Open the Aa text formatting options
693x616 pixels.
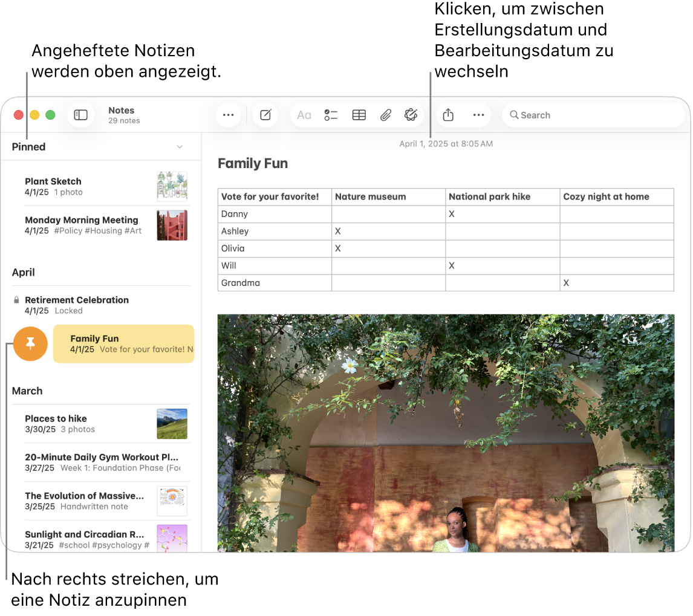point(304,115)
